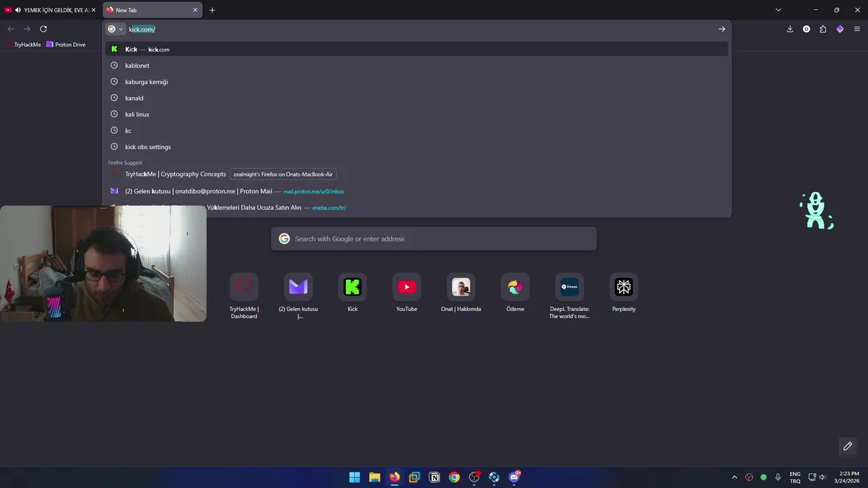
Task: Open a new tab with plus button
Action: tap(212, 10)
